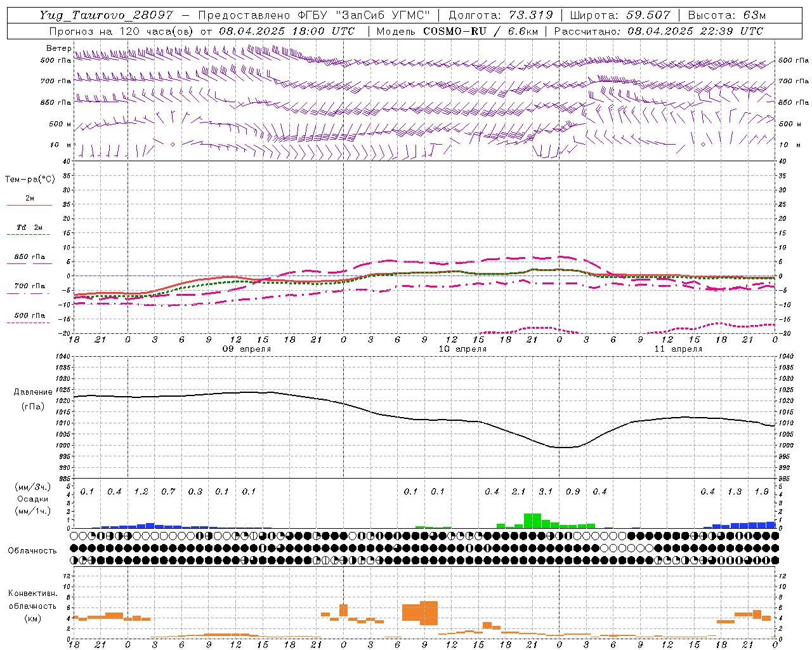The height and width of the screenshot is (650, 812).
Task: Click the station title Yug_Taurovo_28097
Action: pyautogui.click(x=106, y=15)
